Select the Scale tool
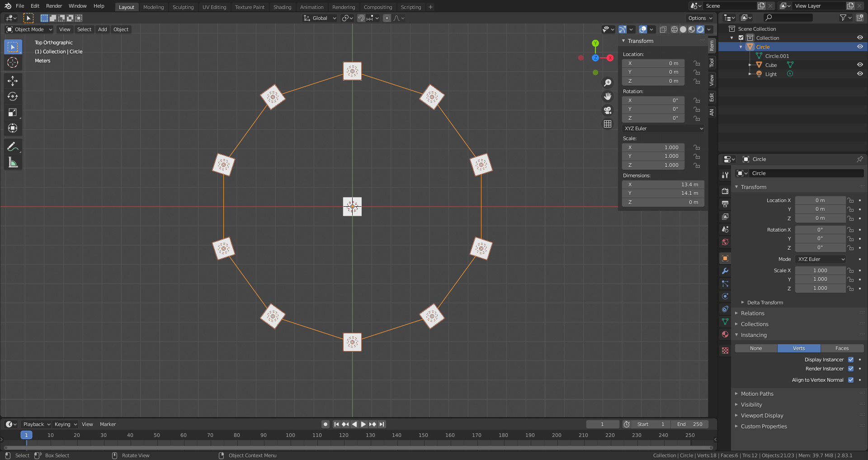The image size is (868, 460). (13, 113)
